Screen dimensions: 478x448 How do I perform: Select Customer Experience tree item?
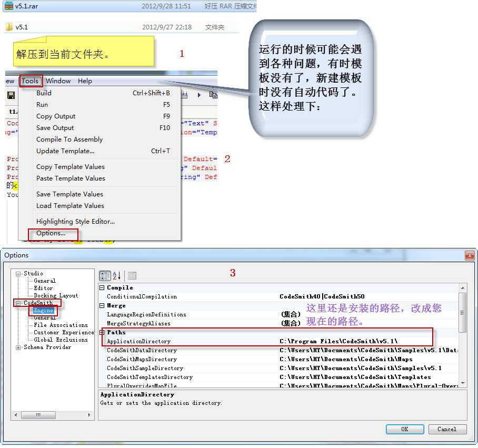(x=64, y=333)
